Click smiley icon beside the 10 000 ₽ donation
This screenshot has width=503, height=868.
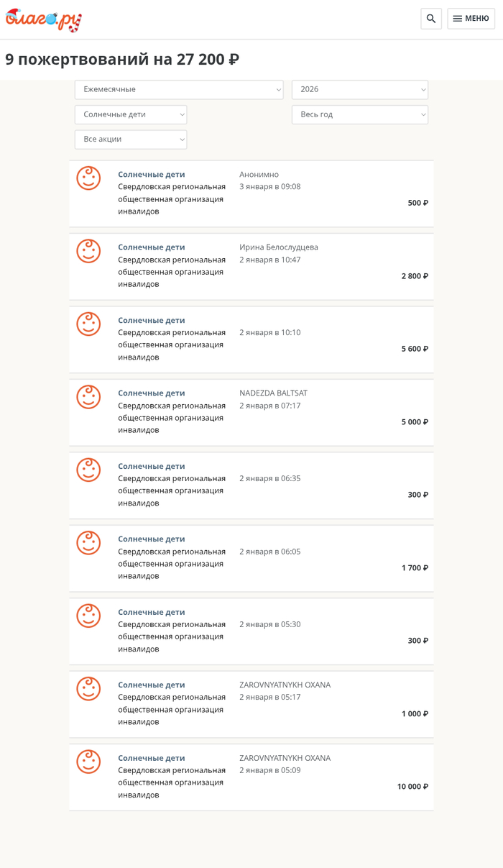89,762
